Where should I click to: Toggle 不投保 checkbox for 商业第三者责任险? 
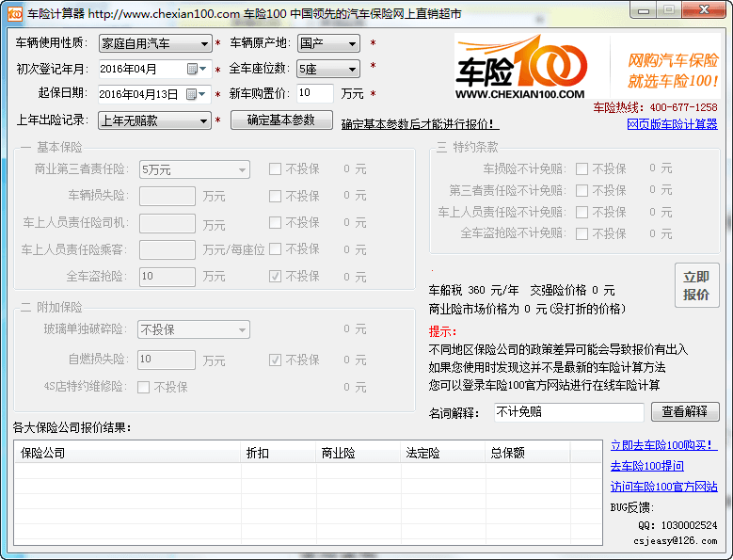tap(275, 169)
